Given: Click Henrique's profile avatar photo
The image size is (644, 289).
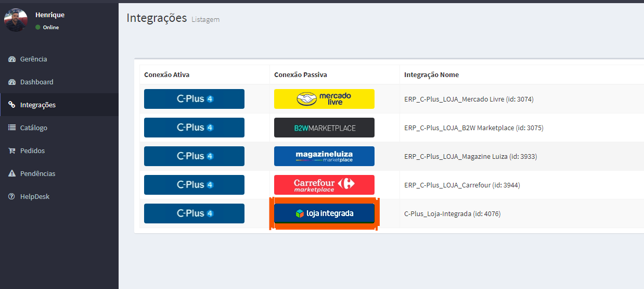Looking at the screenshot, I should [x=16, y=20].
